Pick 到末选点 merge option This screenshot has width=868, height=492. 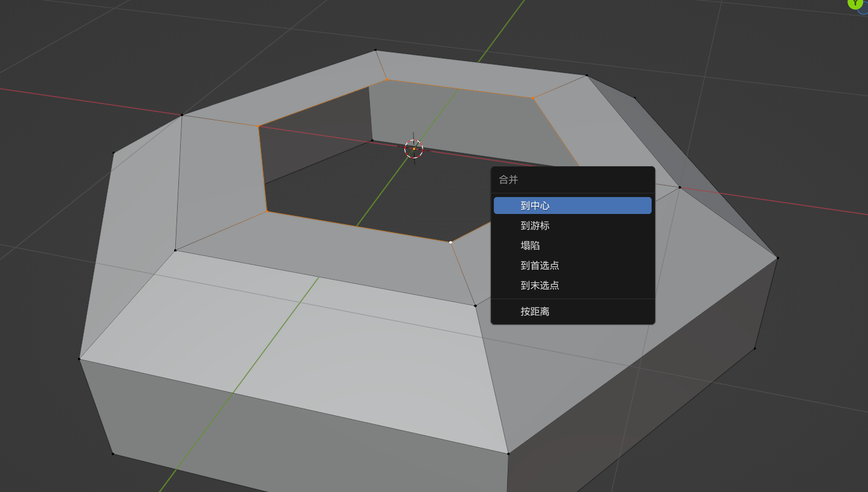572,285
